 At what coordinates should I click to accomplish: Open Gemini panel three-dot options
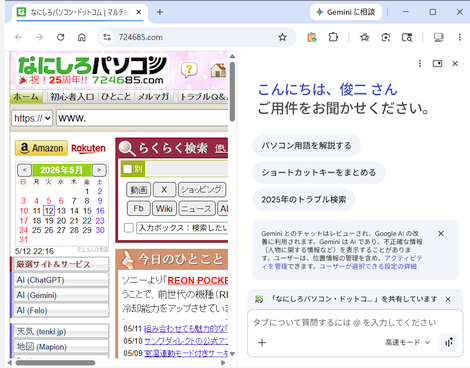tap(420, 63)
